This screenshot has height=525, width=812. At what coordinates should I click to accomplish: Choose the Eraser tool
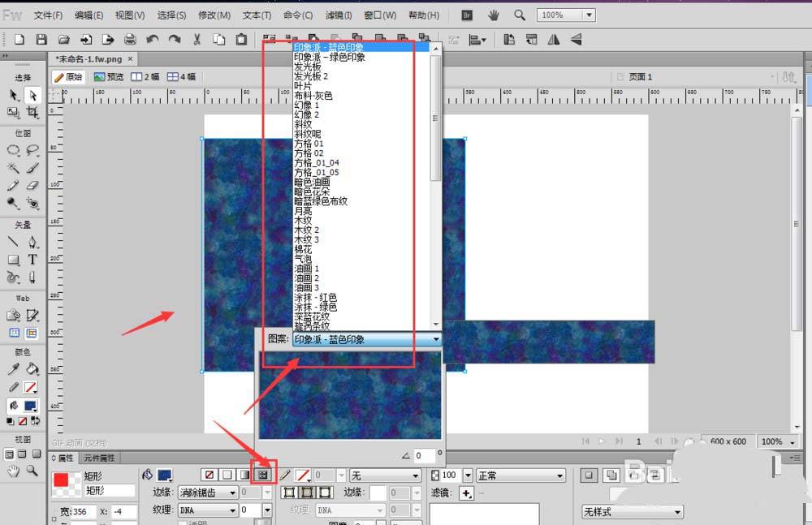(x=33, y=186)
